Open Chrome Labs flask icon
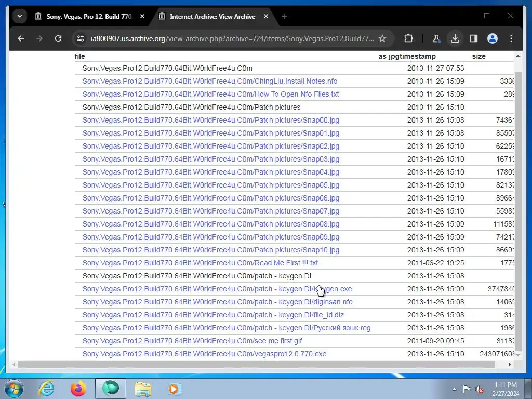The width and height of the screenshot is (532, 399). pos(436,38)
